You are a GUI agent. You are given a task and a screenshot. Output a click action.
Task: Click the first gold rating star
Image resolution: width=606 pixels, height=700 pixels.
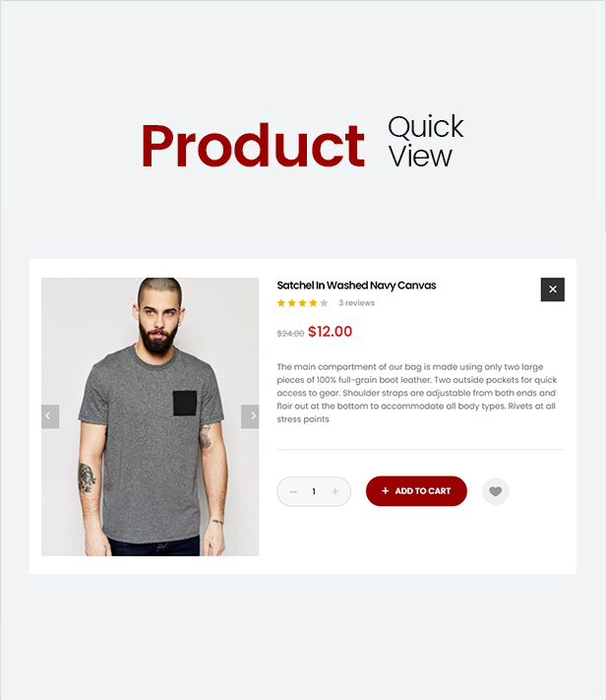click(x=281, y=303)
